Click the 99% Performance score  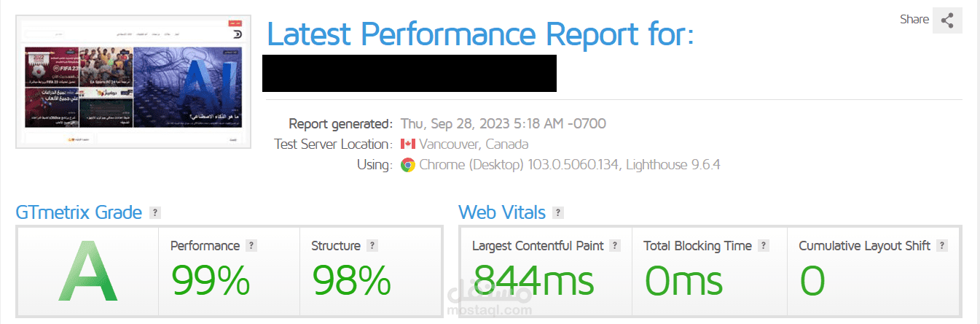pos(211,281)
